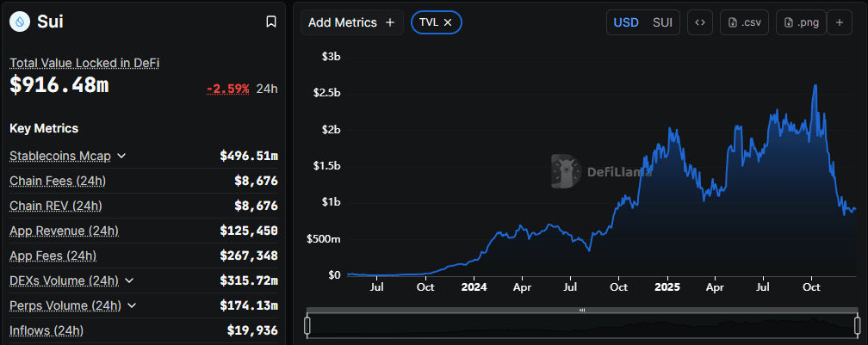Screen dimensions: 868x345
Task: Click the plus icon in Add Metrics
Action: [x=390, y=22]
